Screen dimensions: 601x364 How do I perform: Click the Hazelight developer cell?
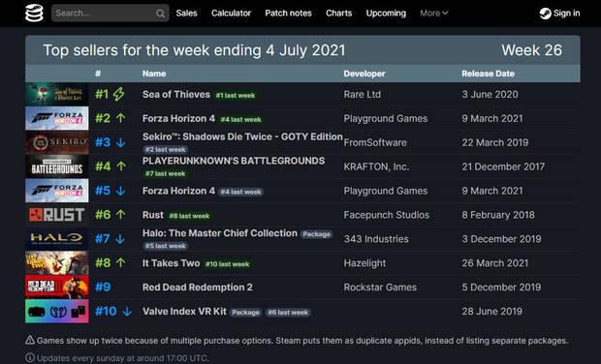364,263
